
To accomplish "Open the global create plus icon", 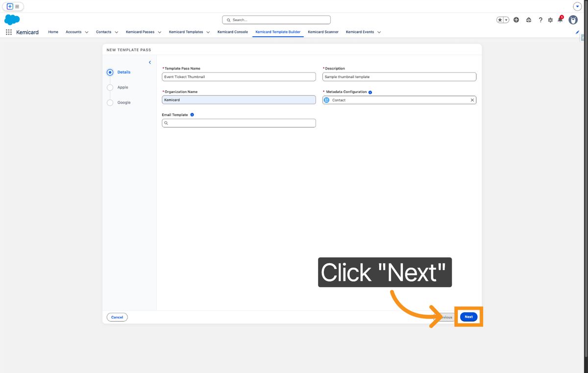I will click(516, 20).
